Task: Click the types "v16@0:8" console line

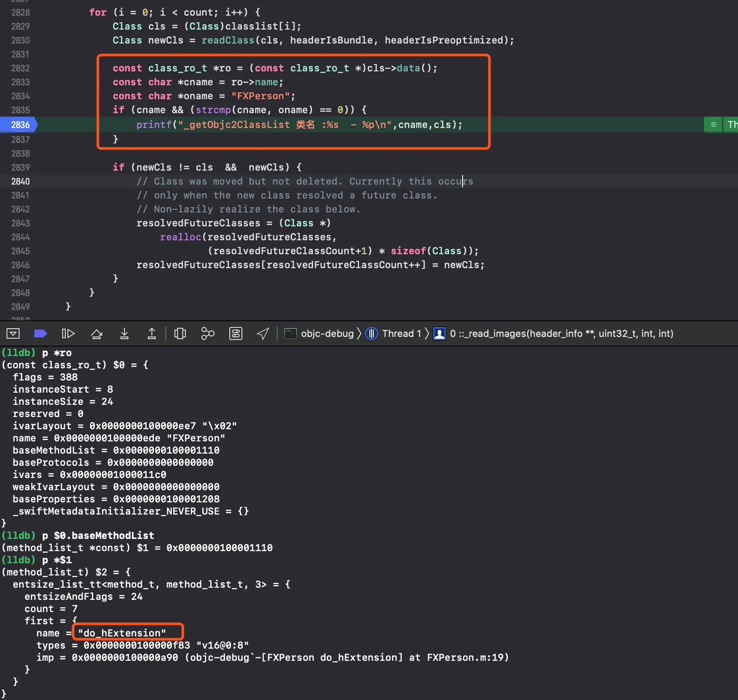Action: tap(143, 646)
